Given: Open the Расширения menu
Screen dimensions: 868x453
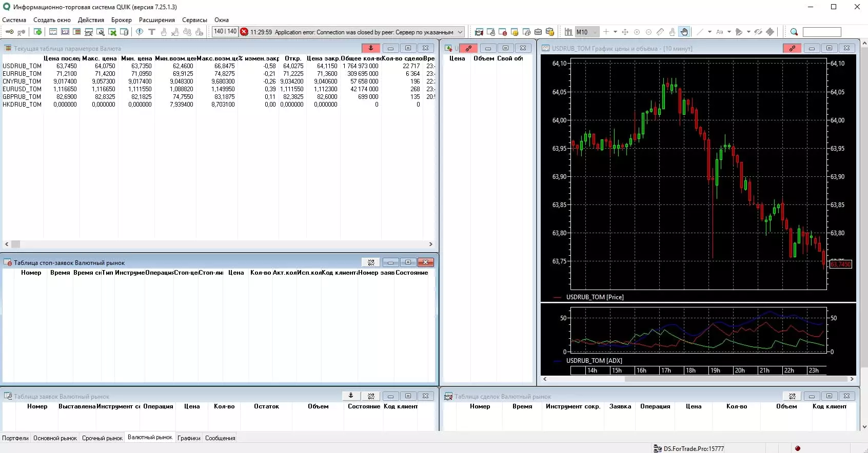Looking at the screenshot, I should (x=157, y=20).
